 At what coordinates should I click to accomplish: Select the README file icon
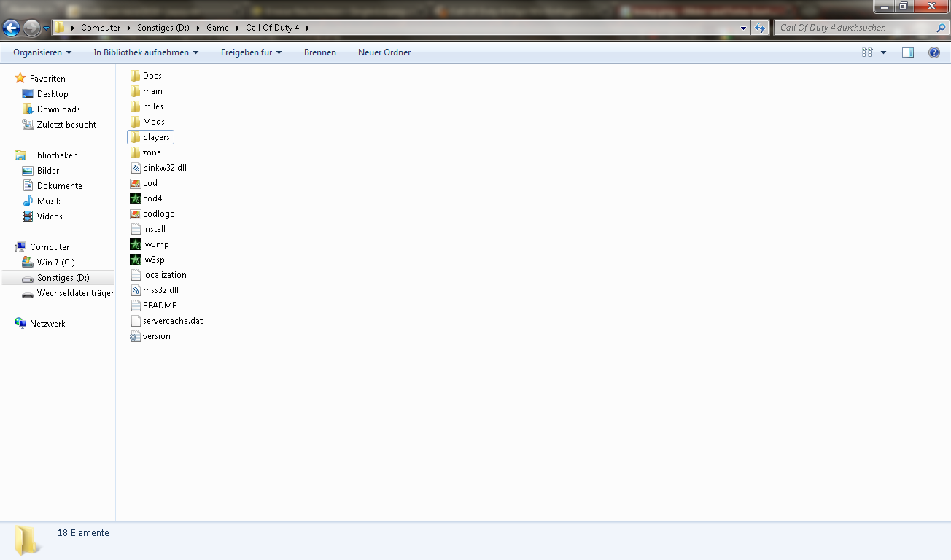click(136, 306)
